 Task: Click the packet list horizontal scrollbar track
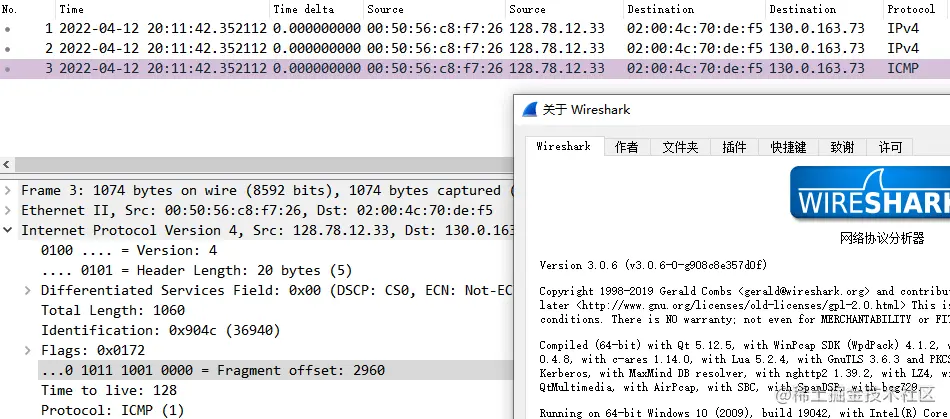[x=264, y=165]
